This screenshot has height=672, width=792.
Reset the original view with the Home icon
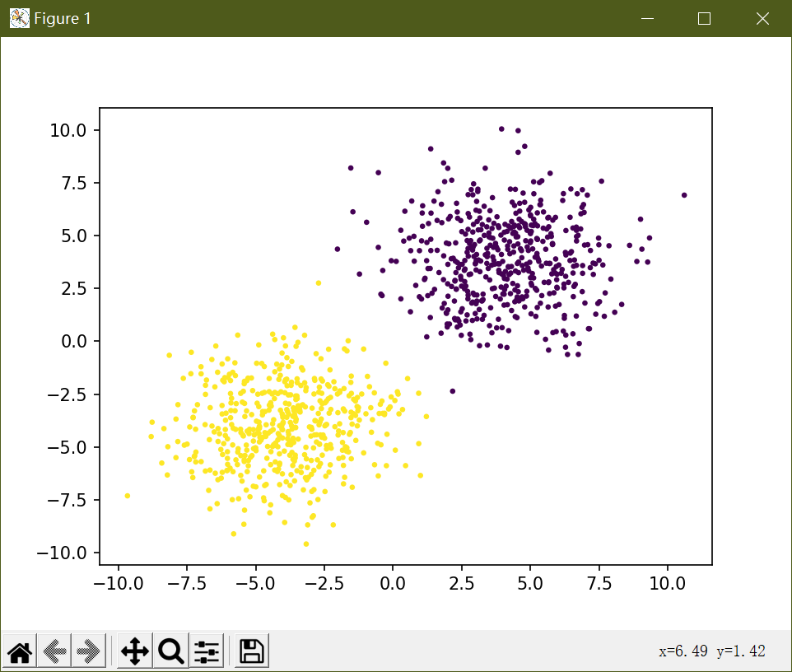click(x=18, y=651)
